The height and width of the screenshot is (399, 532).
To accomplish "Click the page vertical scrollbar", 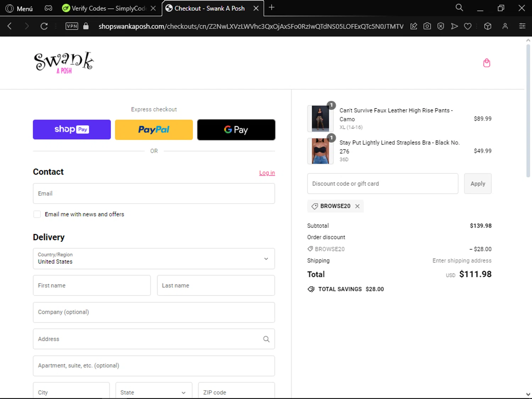I will (528, 110).
